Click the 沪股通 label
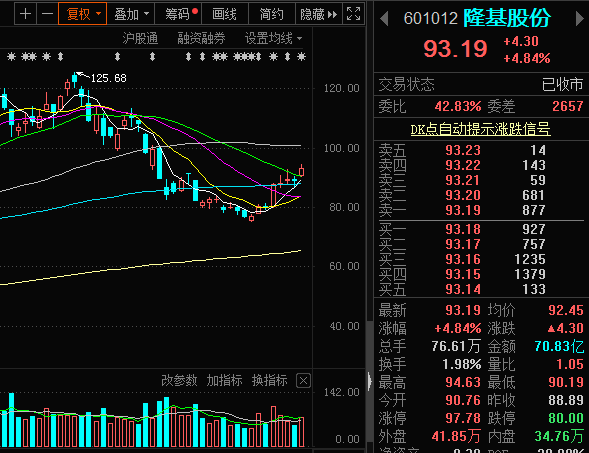Screen dimensions: 589x453 pyautogui.click(x=140, y=38)
